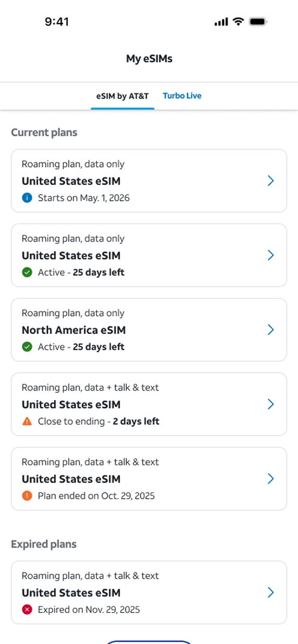Click orange exclamation icon beside Plan ended on Oct. 29

pyautogui.click(x=27, y=496)
